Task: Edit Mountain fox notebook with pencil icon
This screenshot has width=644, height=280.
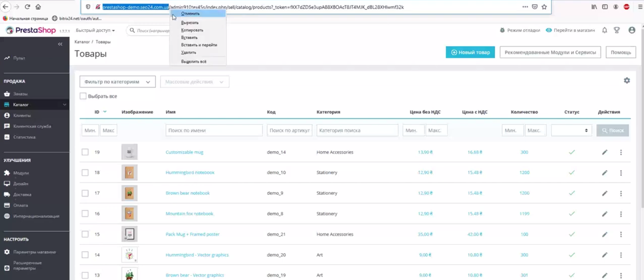Action: (x=604, y=214)
